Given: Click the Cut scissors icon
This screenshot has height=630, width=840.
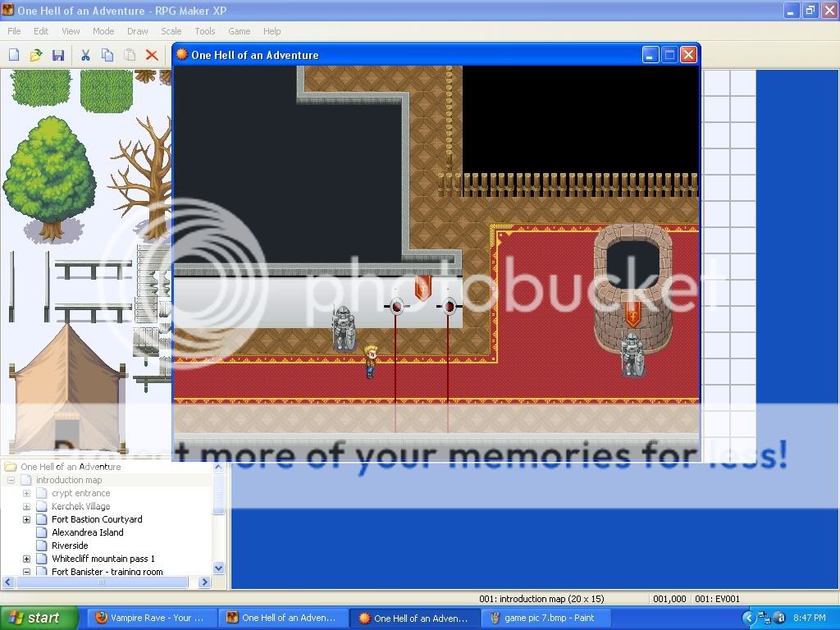Looking at the screenshot, I should point(85,55).
